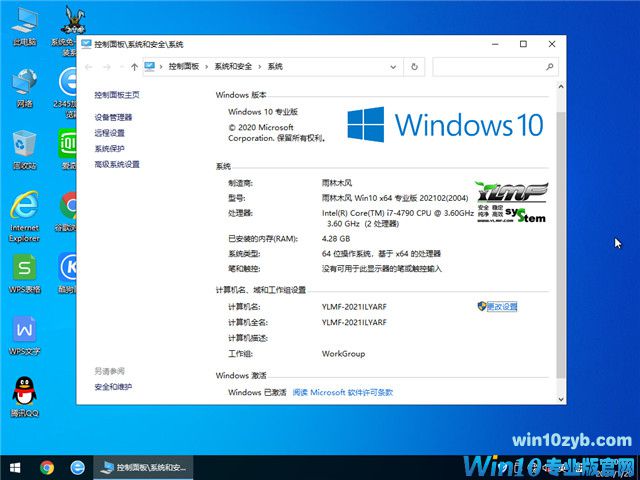
Task: Launch Chrome from the taskbar
Action: [47, 467]
